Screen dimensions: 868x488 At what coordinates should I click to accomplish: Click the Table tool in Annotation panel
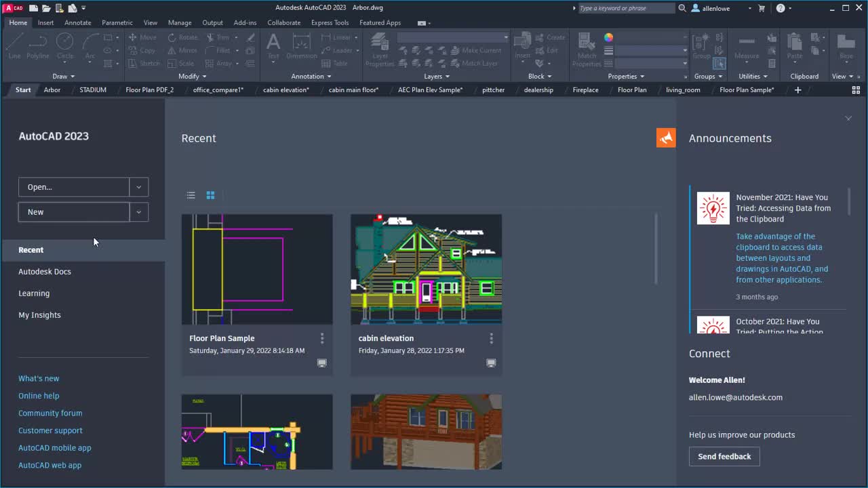tap(335, 63)
